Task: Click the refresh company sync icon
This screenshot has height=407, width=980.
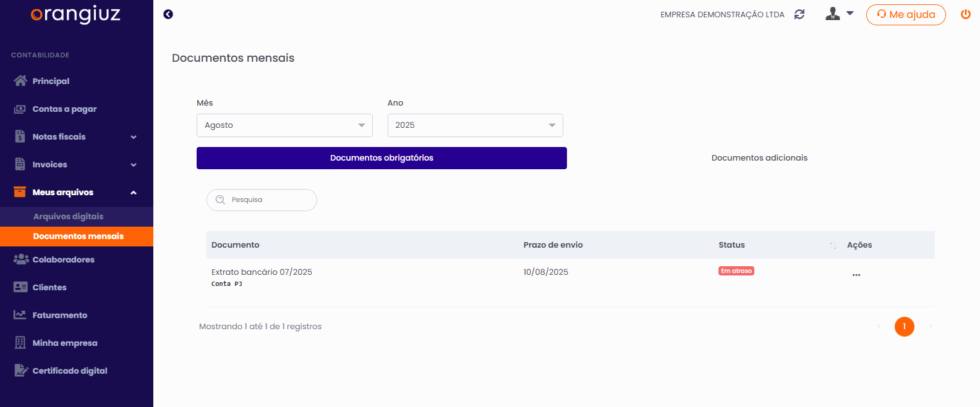Action: [799, 14]
